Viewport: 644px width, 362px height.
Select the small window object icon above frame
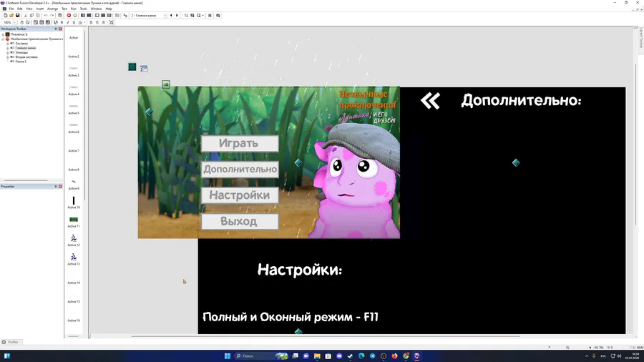click(144, 69)
